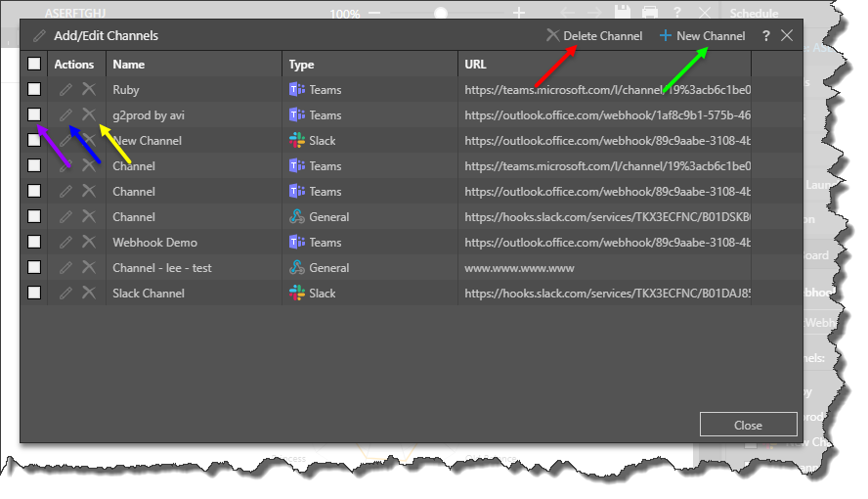Click the Teams icon in the Webhook Demo row
The image size is (868, 499).
[x=297, y=242]
